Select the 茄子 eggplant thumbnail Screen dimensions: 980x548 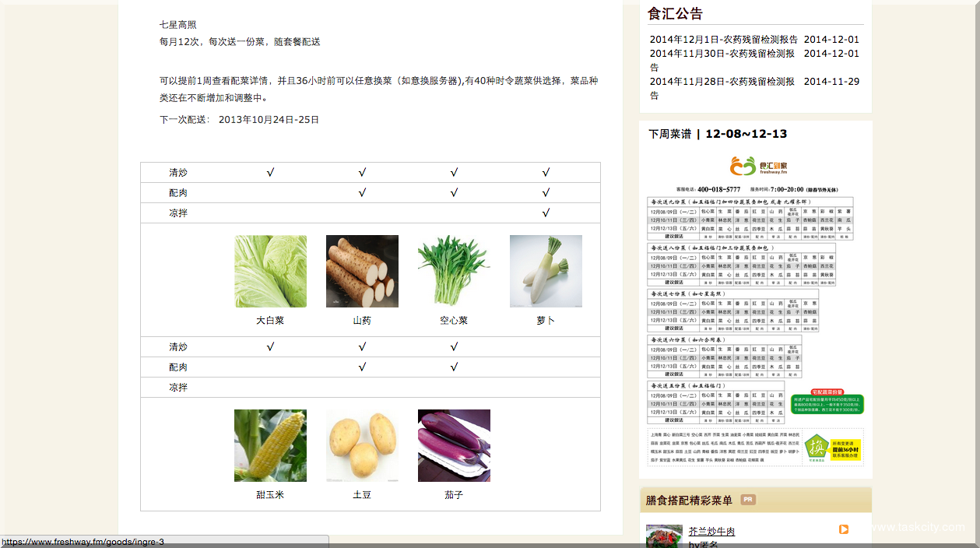coord(453,444)
